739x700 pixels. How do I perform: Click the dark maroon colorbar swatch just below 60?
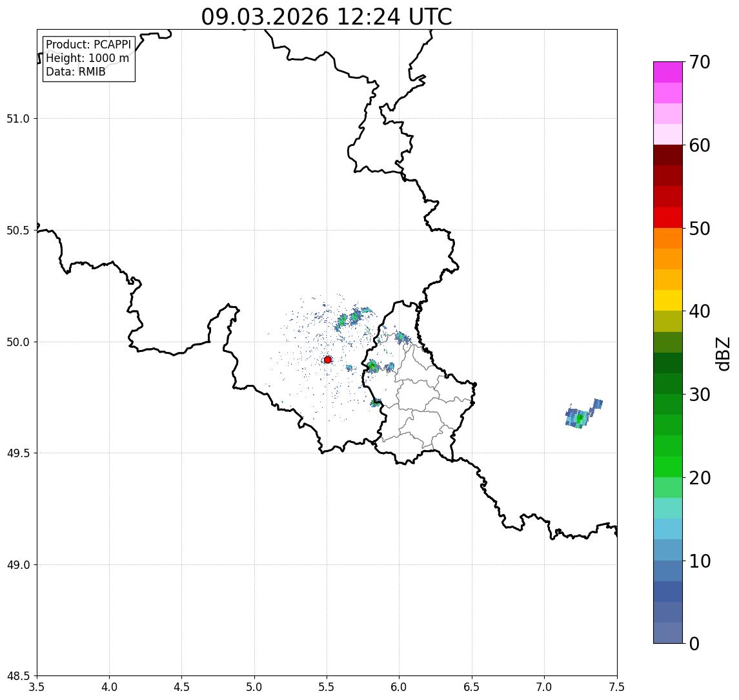[668, 155]
